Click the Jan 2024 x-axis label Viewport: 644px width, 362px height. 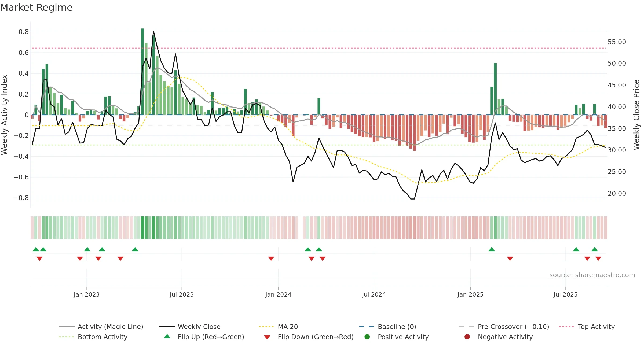278,294
